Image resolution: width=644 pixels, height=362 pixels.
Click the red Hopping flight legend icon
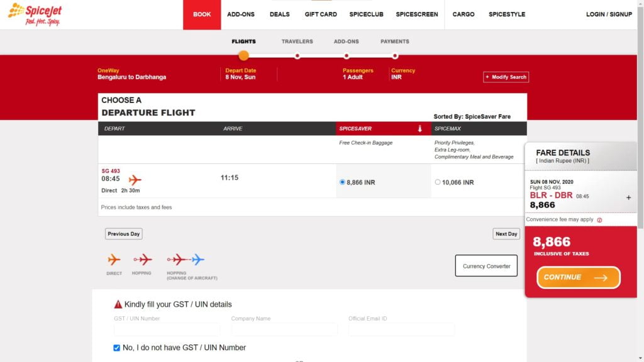142,260
